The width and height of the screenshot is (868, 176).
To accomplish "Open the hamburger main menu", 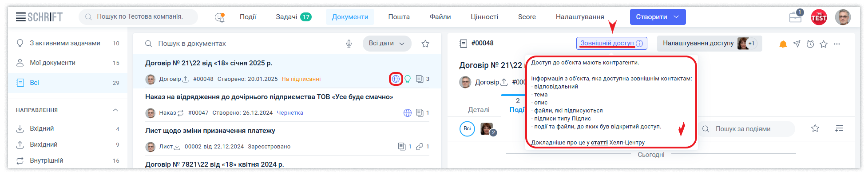I will 20,17.
